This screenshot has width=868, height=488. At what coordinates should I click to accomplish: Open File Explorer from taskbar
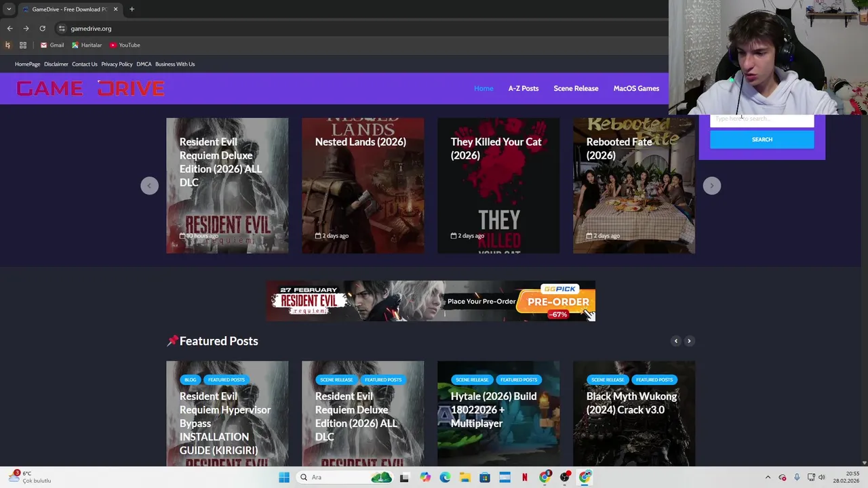coord(465,477)
